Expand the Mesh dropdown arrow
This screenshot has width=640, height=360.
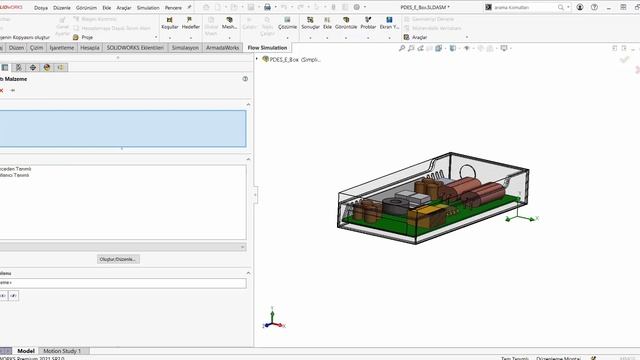[x=229, y=38]
